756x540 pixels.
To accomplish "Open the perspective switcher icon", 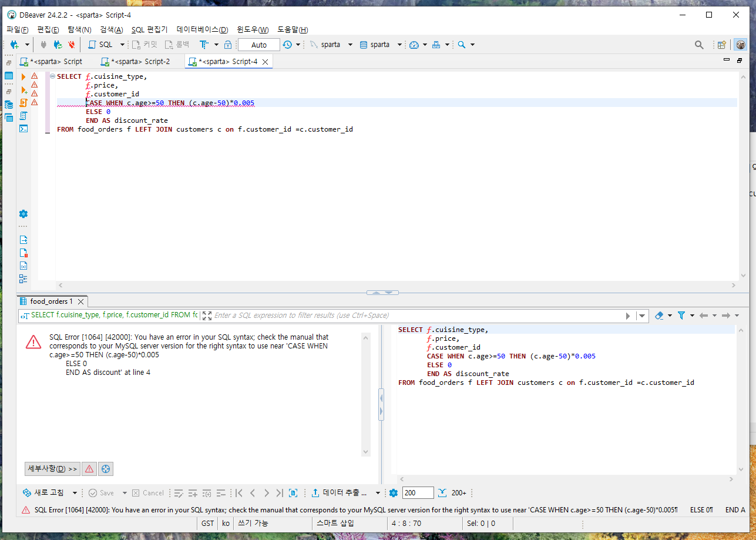I will coord(722,45).
